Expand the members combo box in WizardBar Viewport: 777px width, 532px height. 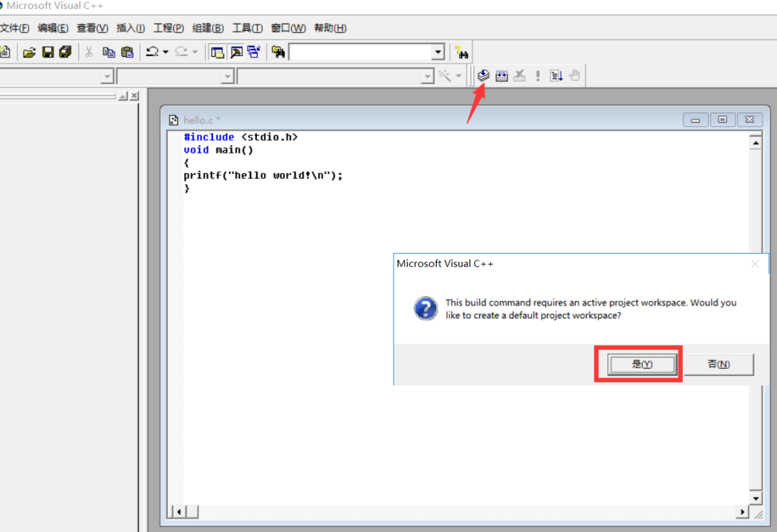[x=427, y=76]
